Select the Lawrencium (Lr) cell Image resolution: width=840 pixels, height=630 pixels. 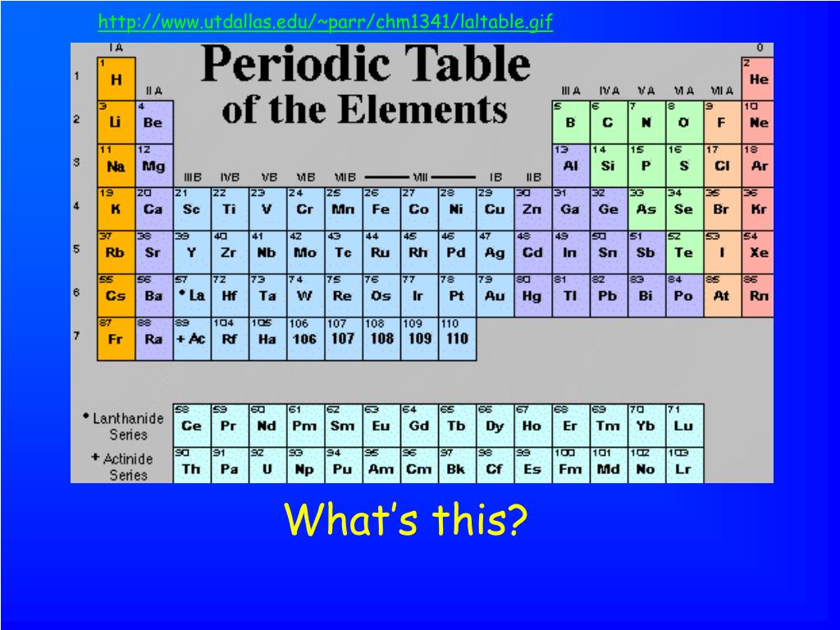point(685,466)
